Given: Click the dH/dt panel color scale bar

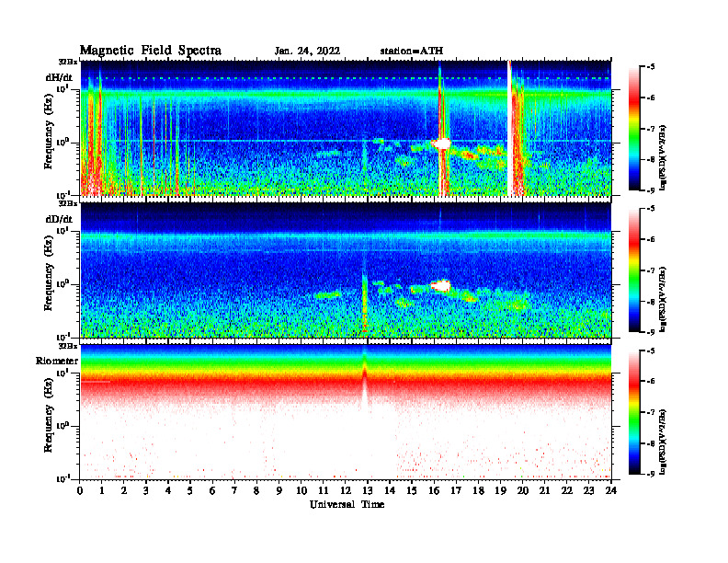Looking at the screenshot, I should (x=634, y=129).
